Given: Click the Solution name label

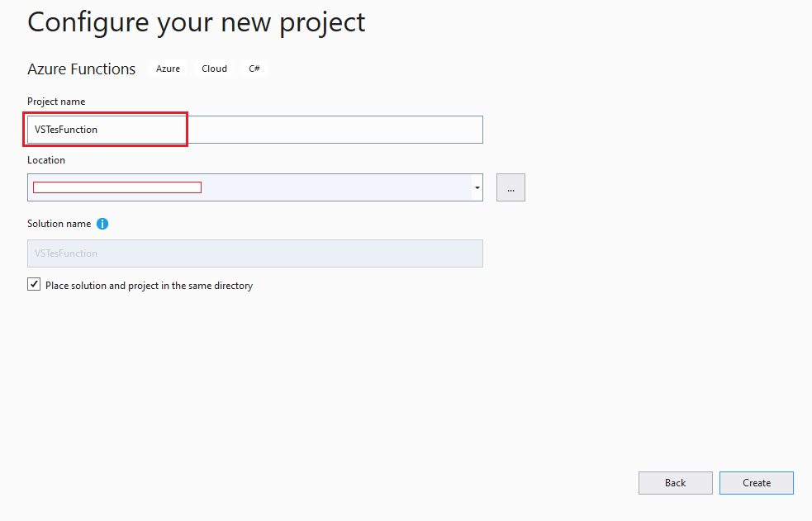Looking at the screenshot, I should (x=59, y=224).
